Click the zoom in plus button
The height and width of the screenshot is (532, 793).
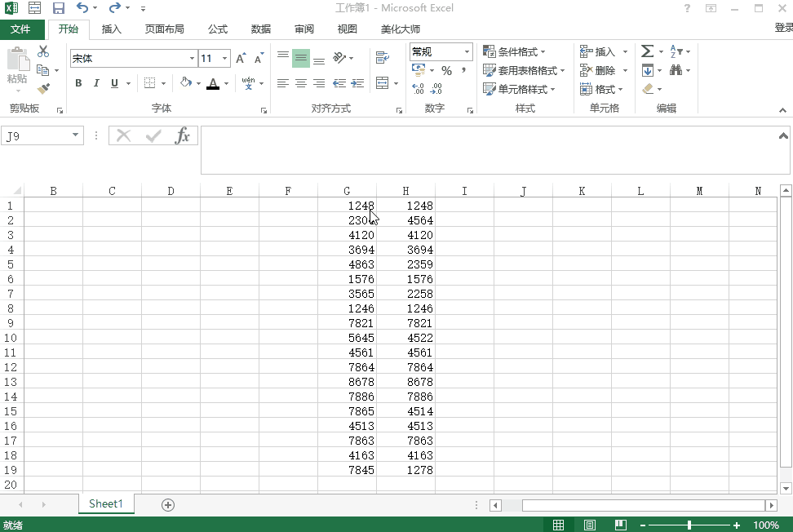[737, 525]
